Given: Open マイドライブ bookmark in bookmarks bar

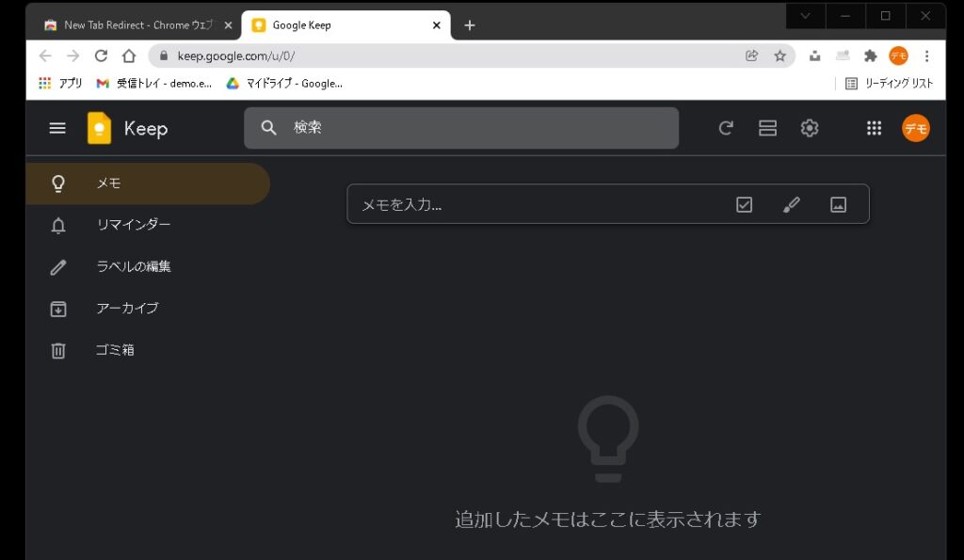Looking at the screenshot, I should click(x=284, y=84).
